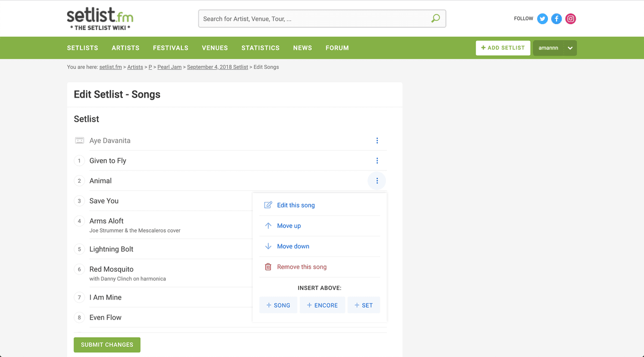Click the trash icon for Remove this song

pyautogui.click(x=268, y=267)
